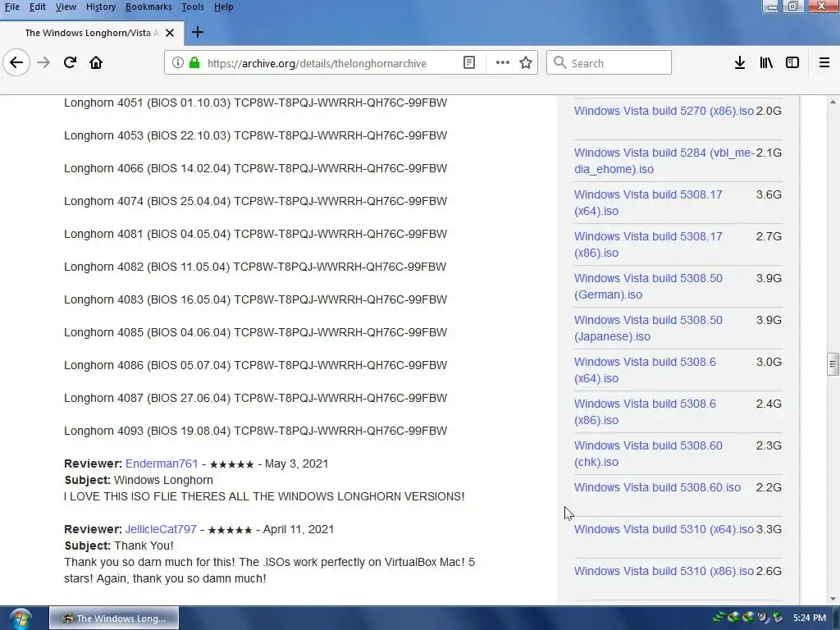Open the Bookmarks menu
Screen dimensions: 840x630
[x=148, y=7]
